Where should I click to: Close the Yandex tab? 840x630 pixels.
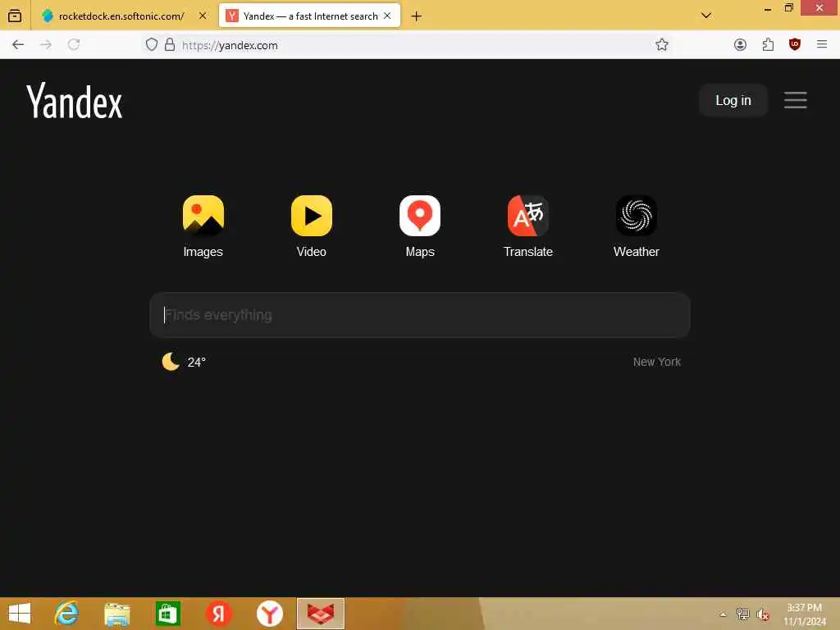387,16
